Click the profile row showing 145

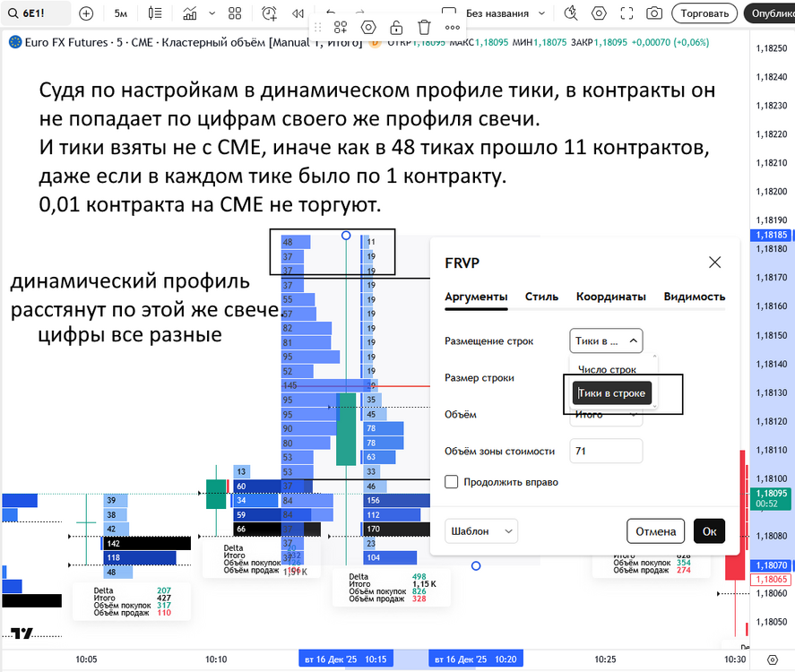coord(326,385)
